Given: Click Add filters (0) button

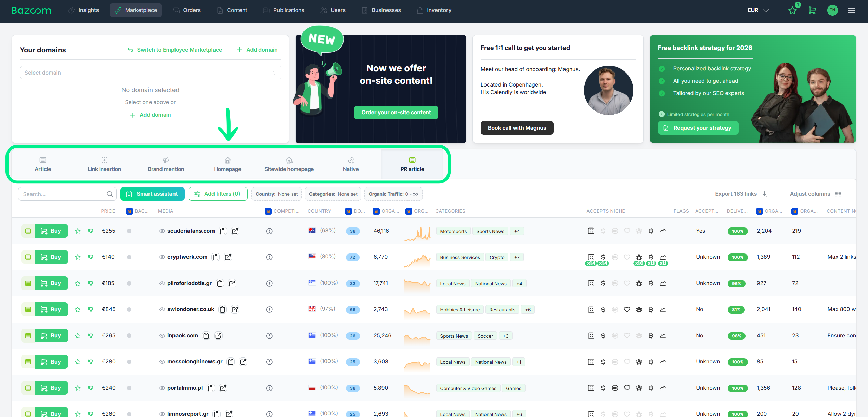Looking at the screenshot, I should coord(218,194).
